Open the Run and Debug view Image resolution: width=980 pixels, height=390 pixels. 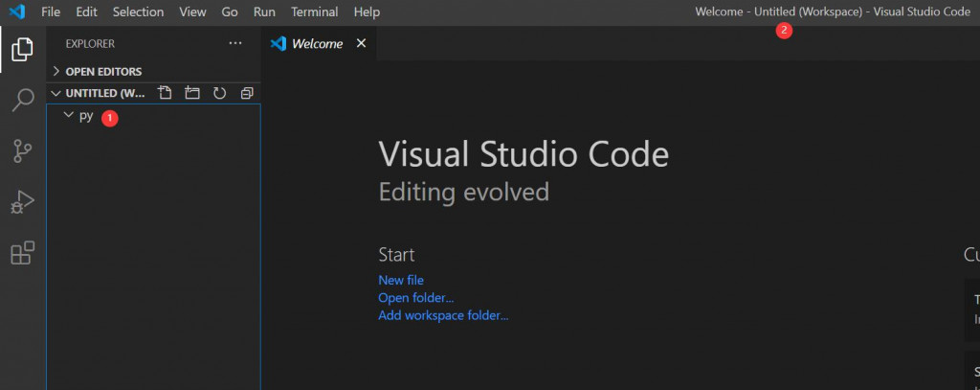coord(23,202)
